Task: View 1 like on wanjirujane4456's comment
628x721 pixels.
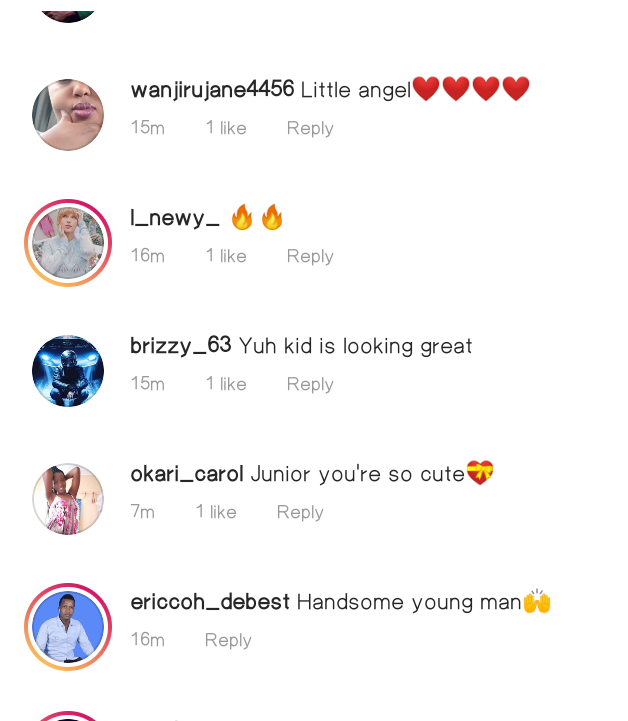Action: (x=226, y=128)
